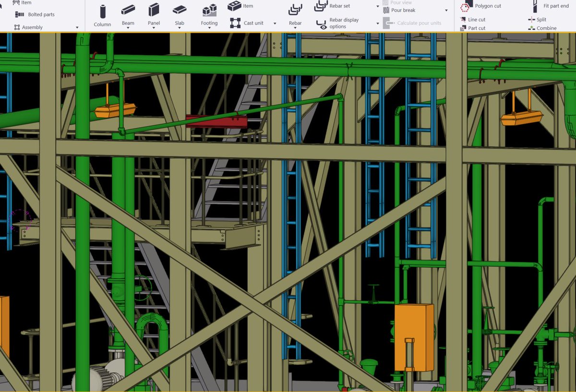This screenshot has width=576, height=392.
Task: Click the concrete Item tool beside Footing
Action: click(240, 6)
